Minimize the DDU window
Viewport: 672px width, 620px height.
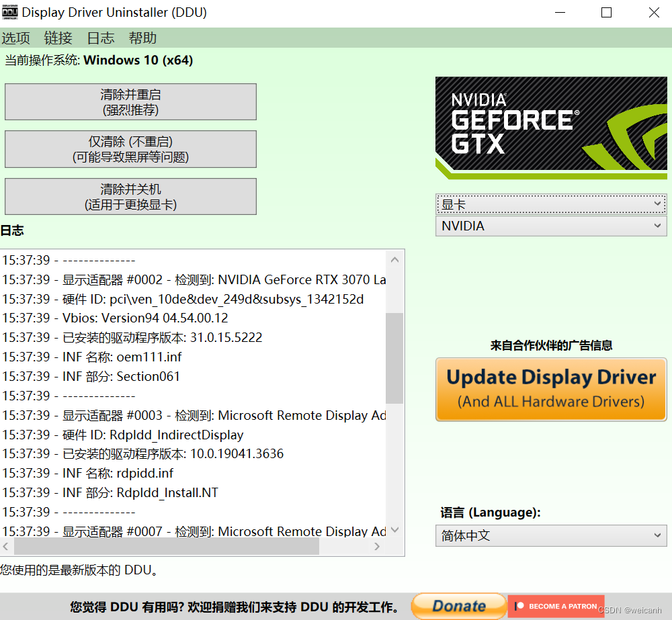[560, 12]
